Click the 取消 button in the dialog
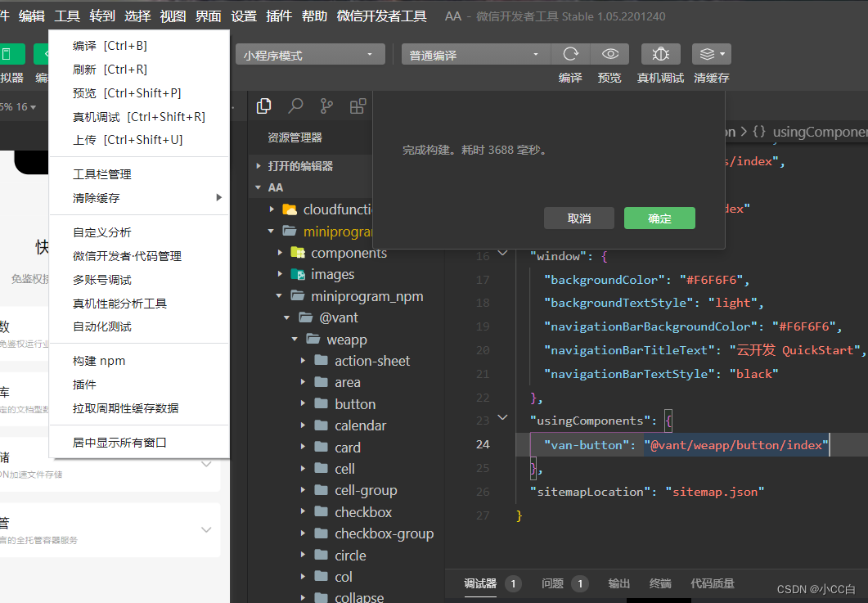This screenshot has height=603, width=868. pos(578,218)
